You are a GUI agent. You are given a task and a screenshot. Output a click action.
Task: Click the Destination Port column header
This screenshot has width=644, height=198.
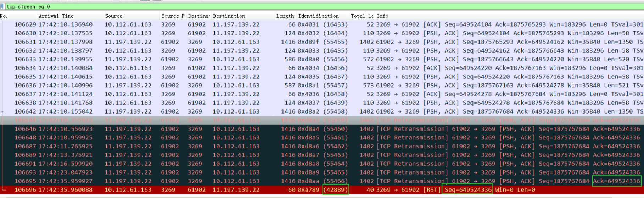coord(199,16)
